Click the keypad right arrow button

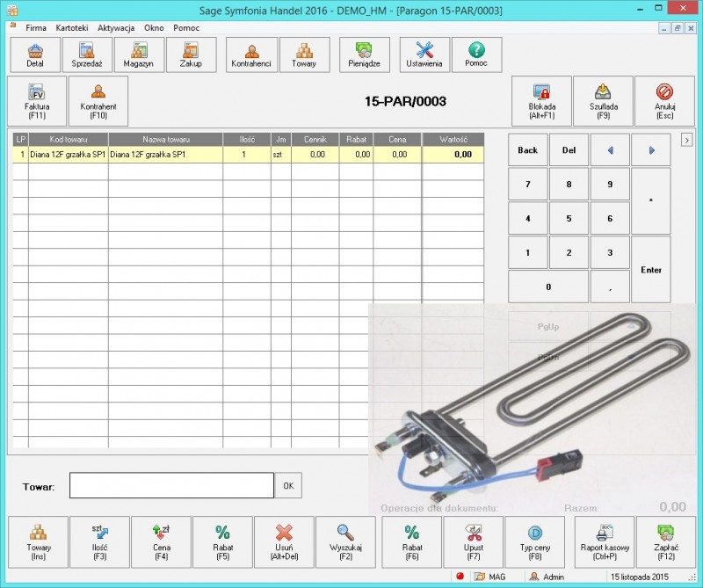pyautogui.click(x=651, y=150)
